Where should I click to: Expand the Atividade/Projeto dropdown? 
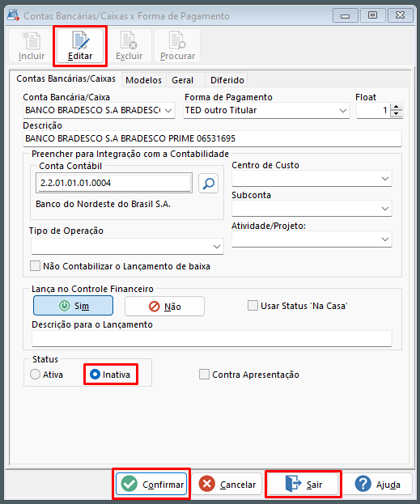pyautogui.click(x=385, y=239)
